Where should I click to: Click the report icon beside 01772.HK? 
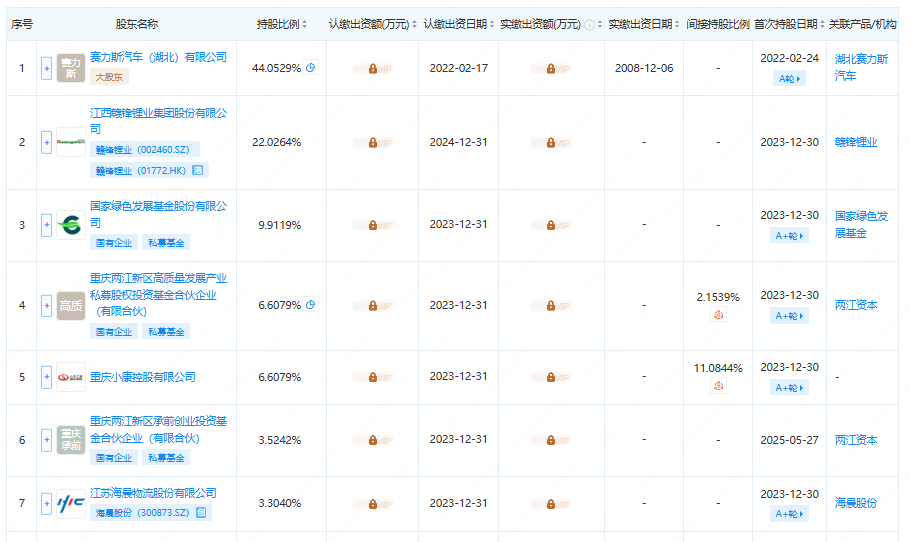click(198, 171)
